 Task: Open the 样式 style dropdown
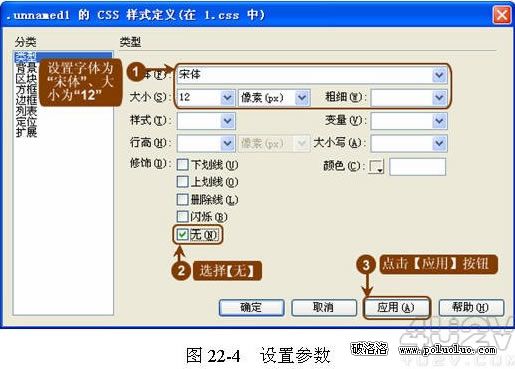point(227,120)
